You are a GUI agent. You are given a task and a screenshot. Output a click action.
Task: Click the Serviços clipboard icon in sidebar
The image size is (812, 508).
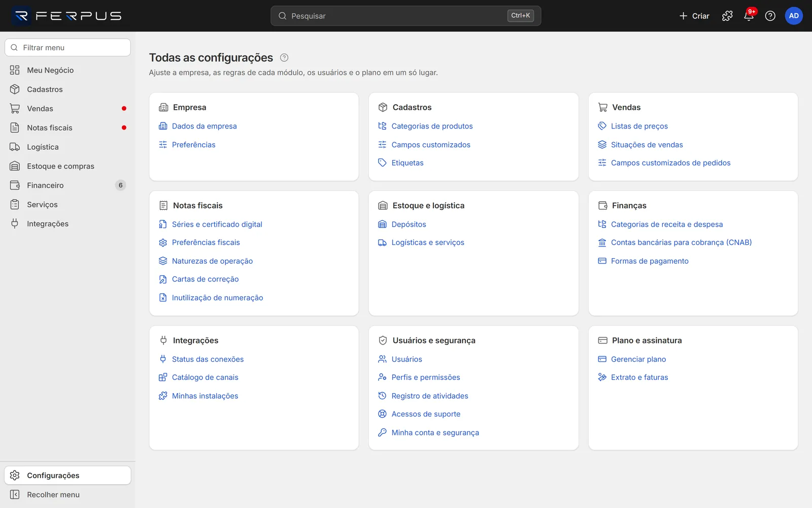15,205
